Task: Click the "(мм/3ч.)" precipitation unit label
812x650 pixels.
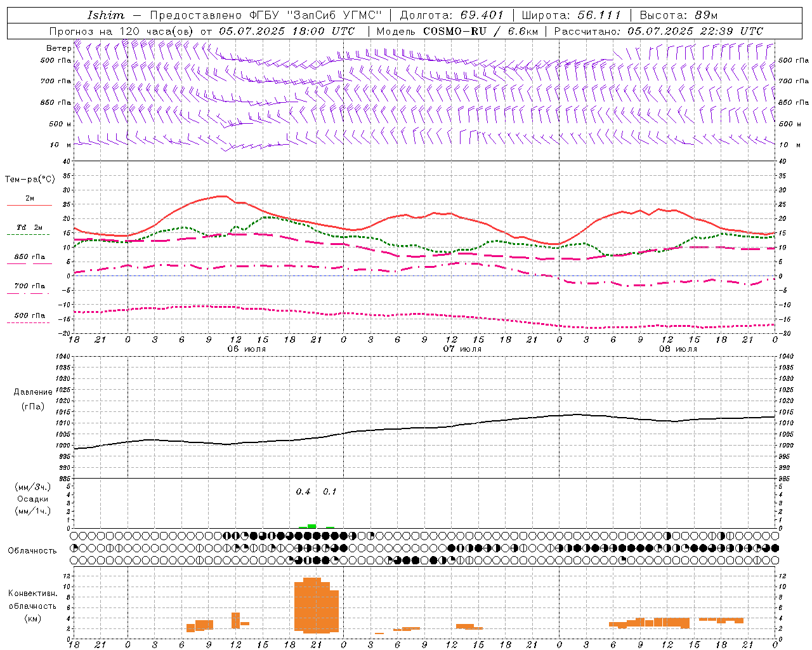Action: click(33, 487)
